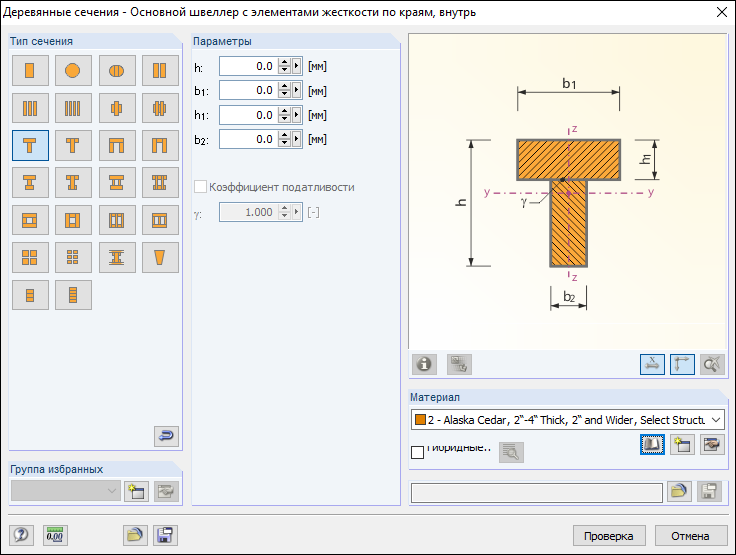Create new favorites group icon
The image size is (736, 555).
[x=136, y=492]
